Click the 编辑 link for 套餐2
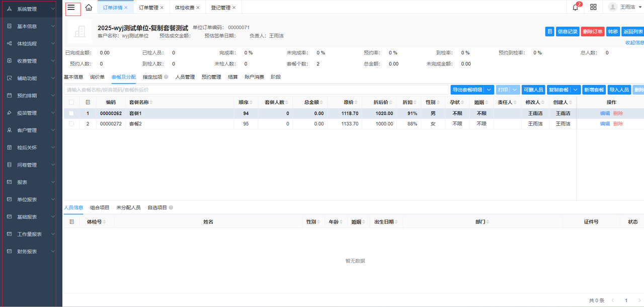Viewport: 644px width, 307px height. tap(605, 124)
